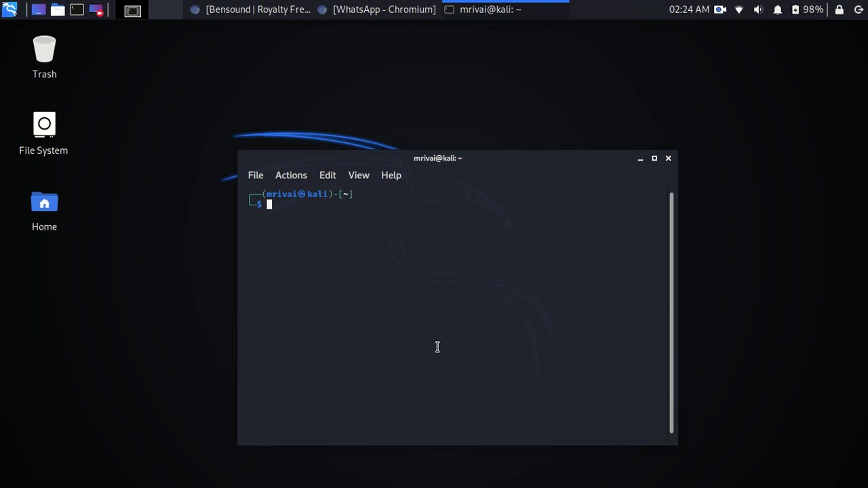Close the mrivai@kali terminal window
The height and width of the screenshot is (488, 868).
[669, 158]
